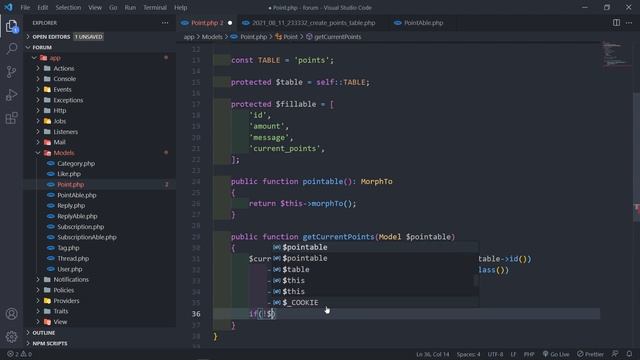Expand the Http folder

point(100,111)
